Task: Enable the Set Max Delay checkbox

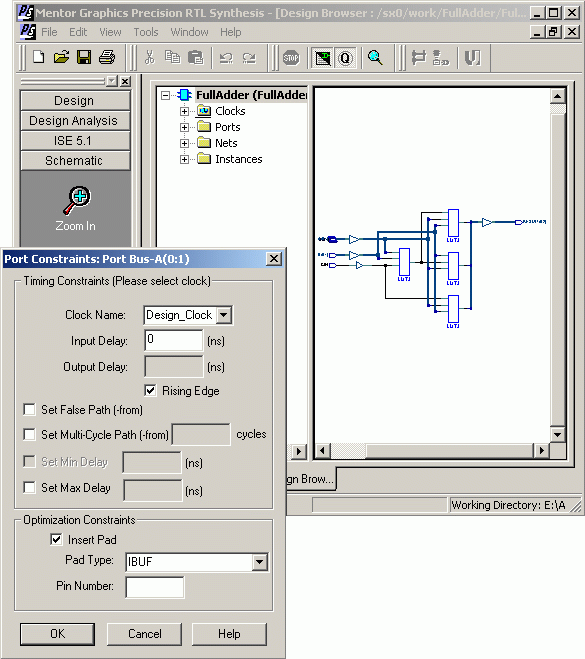Action: coord(29,488)
